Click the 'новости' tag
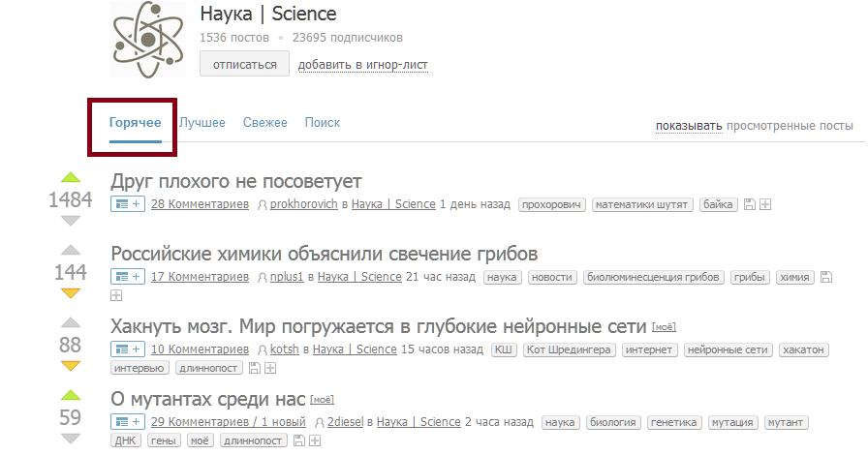868x455 pixels. tap(552, 277)
